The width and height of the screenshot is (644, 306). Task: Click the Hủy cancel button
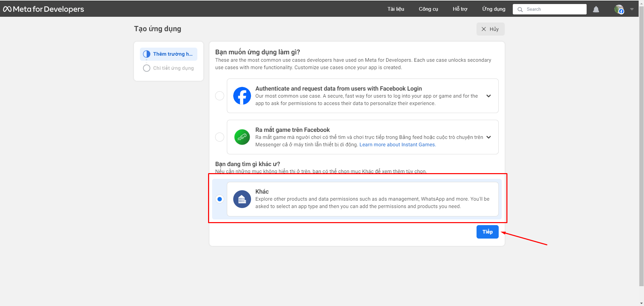(x=490, y=29)
